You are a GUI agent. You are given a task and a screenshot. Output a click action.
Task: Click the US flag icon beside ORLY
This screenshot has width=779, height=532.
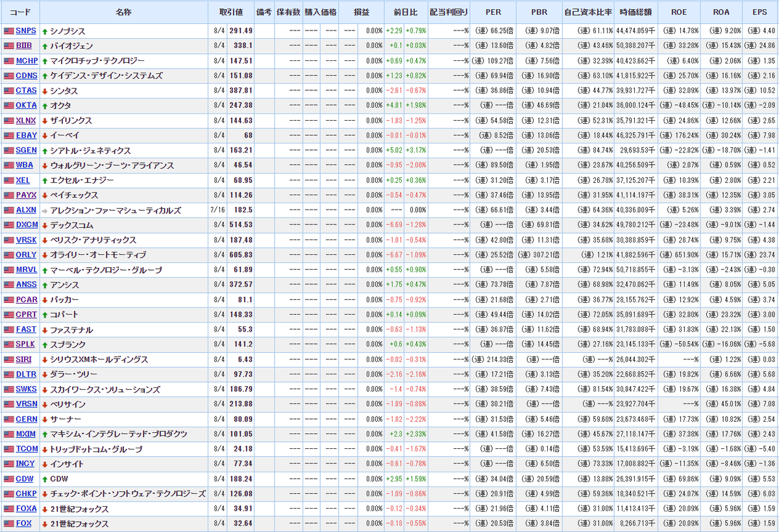[8, 255]
